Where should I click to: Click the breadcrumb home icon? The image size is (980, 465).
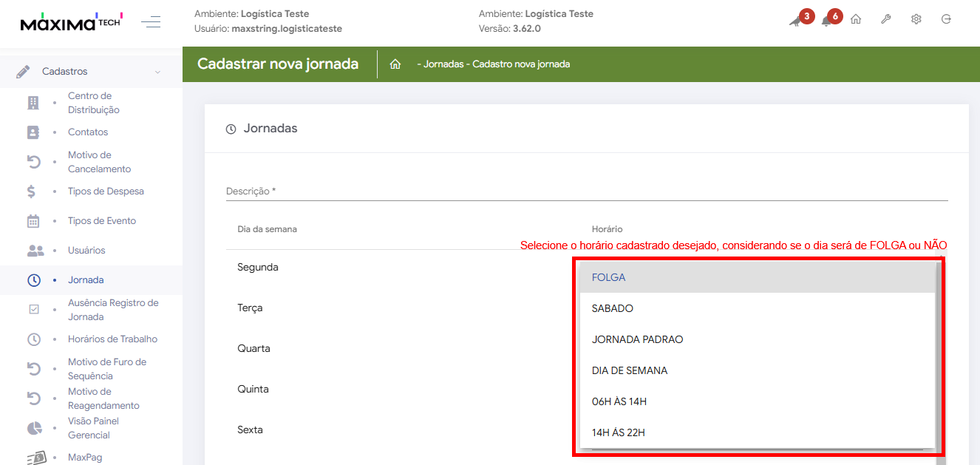pyautogui.click(x=395, y=64)
